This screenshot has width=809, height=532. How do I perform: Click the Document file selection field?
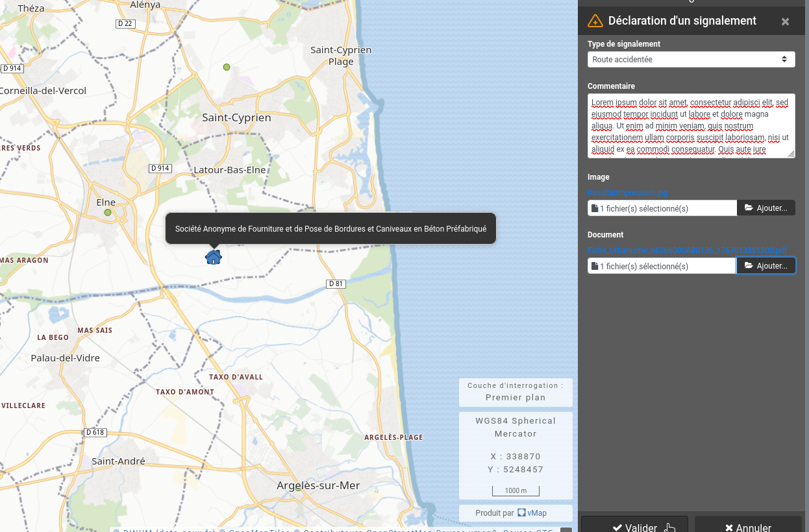662,266
